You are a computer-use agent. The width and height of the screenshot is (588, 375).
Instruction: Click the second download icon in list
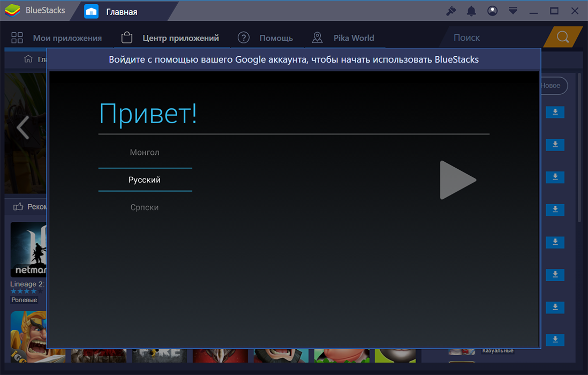(x=555, y=145)
